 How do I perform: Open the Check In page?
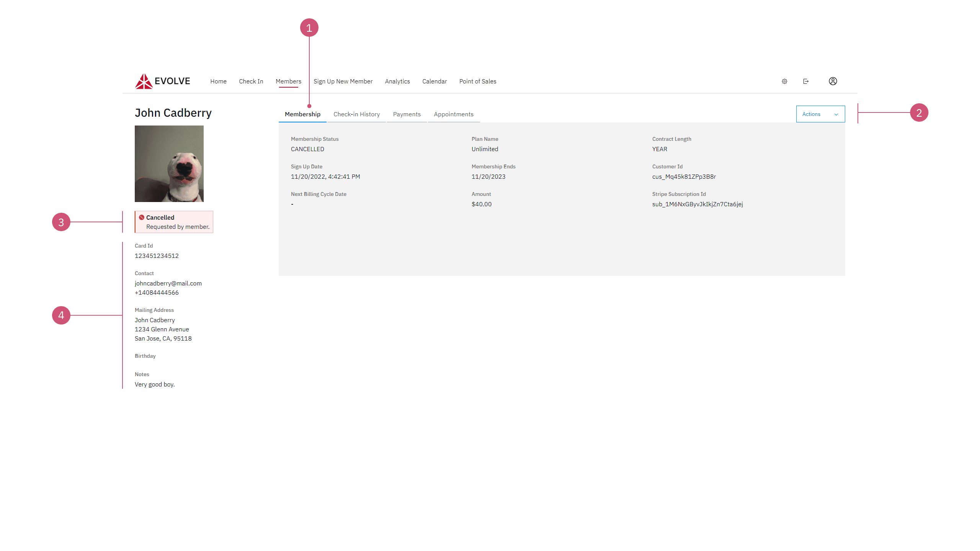(x=251, y=81)
